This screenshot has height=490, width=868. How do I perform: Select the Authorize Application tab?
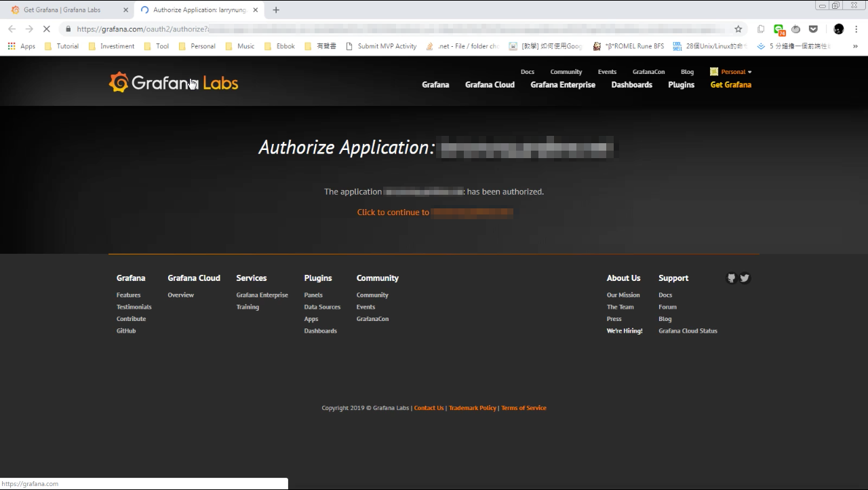point(197,10)
